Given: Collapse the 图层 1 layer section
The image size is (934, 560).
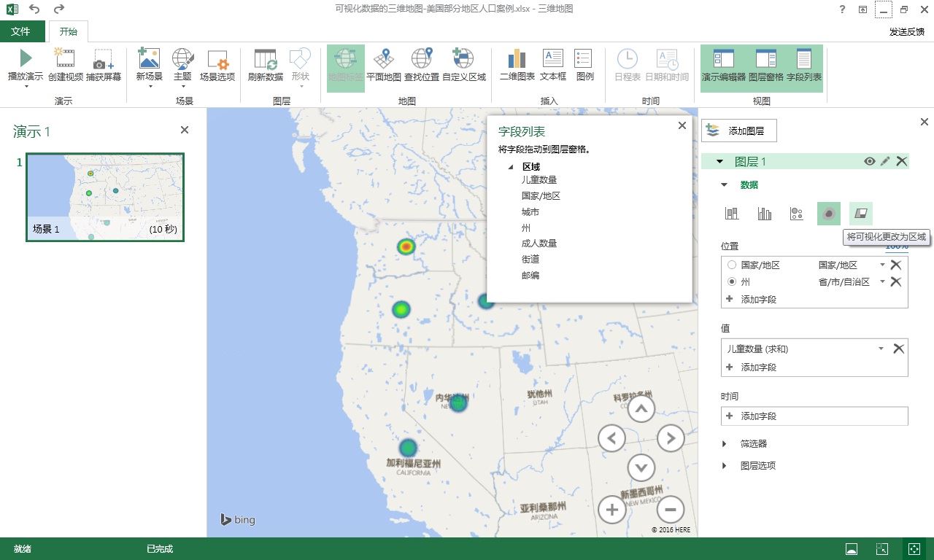Looking at the screenshot, I should 719,162.
